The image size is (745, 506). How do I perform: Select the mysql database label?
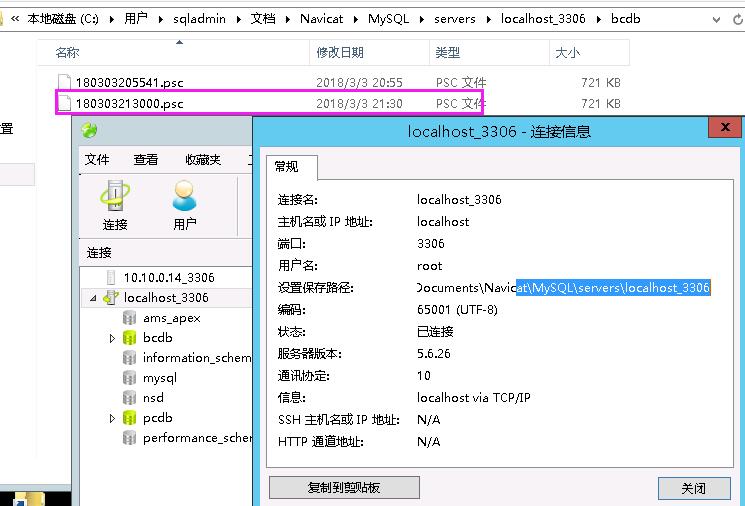pos(160,378)
